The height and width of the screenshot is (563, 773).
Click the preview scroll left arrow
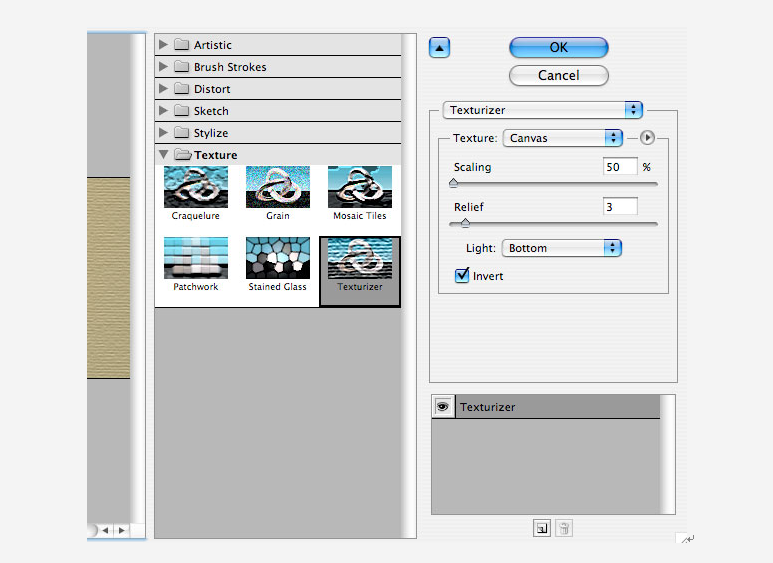(105, 530)
